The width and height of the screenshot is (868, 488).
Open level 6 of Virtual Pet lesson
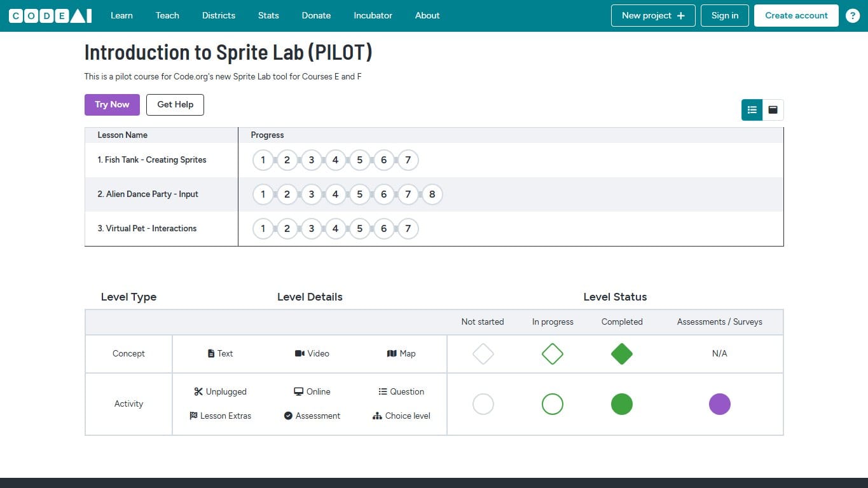point(384,229)
